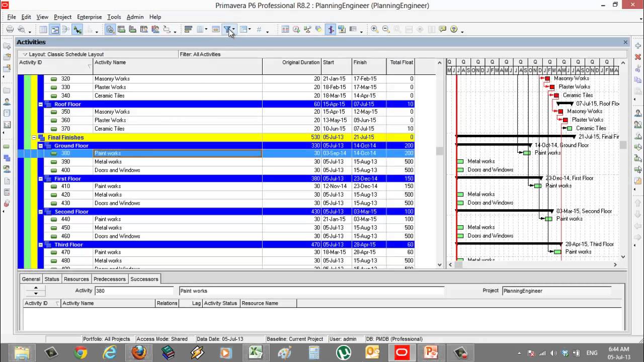Click the Paint works bar for 380
644x362 pixels.
pyautogui.click(x=527, y=153)
